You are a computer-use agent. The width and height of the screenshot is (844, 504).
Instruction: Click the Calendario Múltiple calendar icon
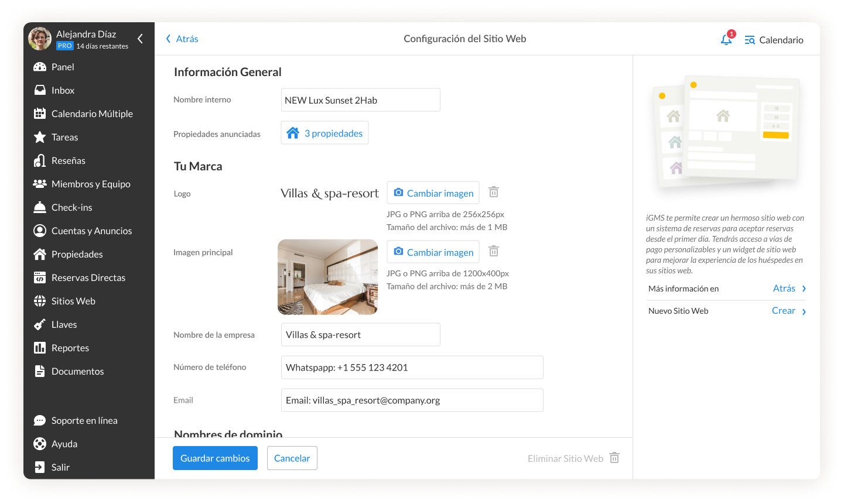40,114
